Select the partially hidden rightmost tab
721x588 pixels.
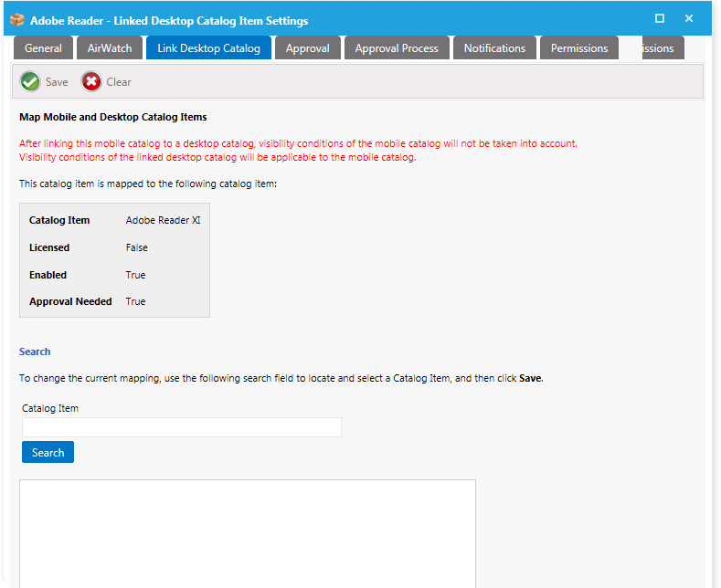[657, 48]
